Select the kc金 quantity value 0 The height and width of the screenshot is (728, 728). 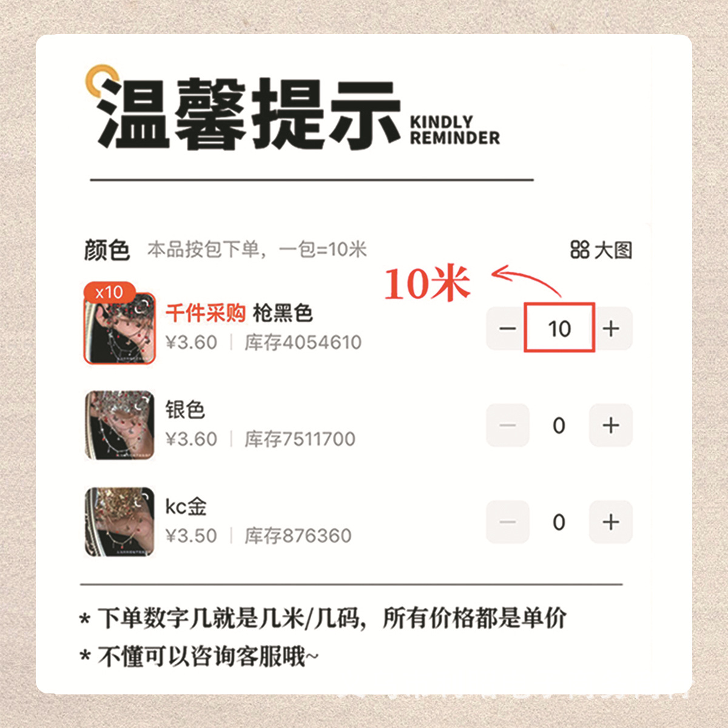(559, 522)
